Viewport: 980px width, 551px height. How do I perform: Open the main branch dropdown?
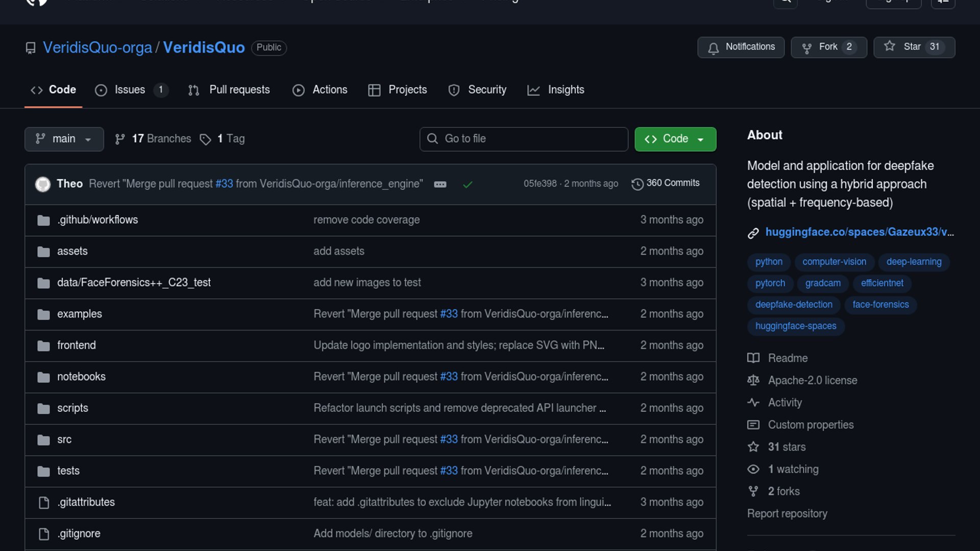pos(64,139)
